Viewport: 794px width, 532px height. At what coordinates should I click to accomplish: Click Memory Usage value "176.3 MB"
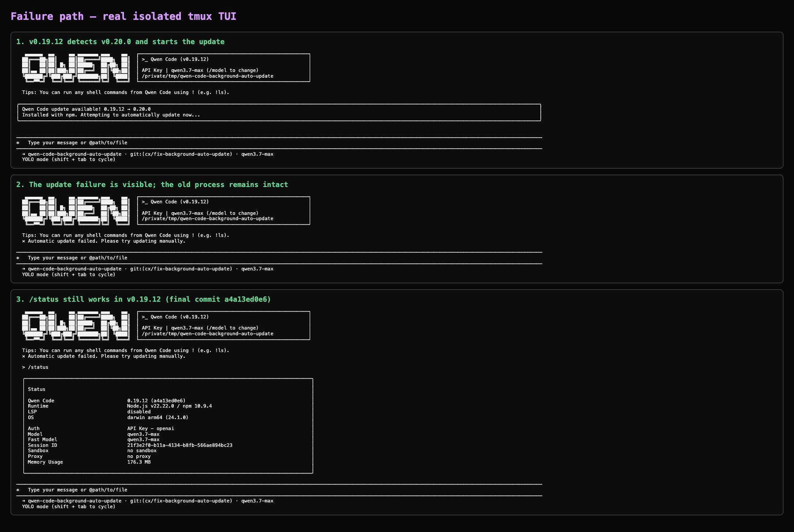(x=139, y=462)
